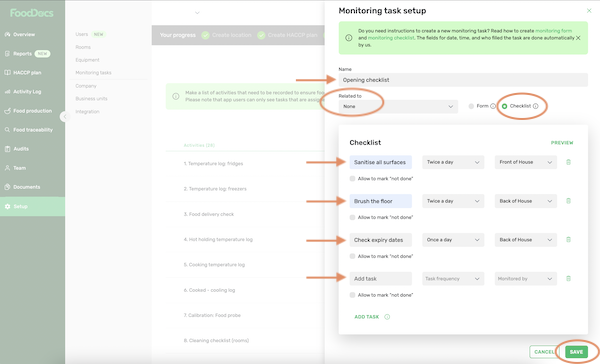Open the monitoring form link
The width and height of the screenshot is (600, 364).
point(553,31)
